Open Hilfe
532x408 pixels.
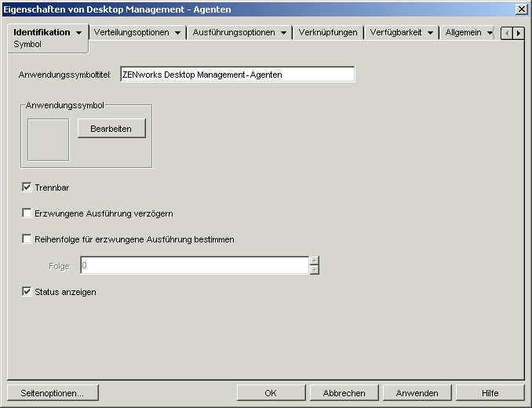(x=490, y=393)
